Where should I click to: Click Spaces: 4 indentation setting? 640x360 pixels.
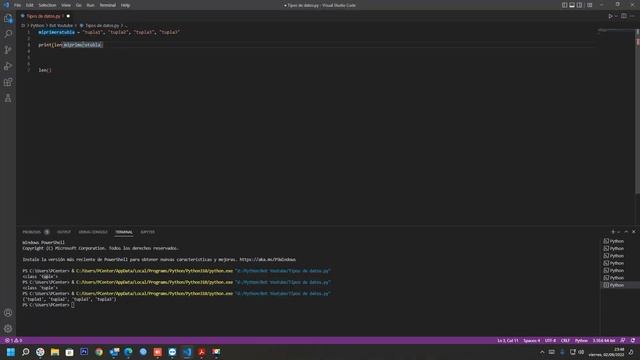coord(531,340)
